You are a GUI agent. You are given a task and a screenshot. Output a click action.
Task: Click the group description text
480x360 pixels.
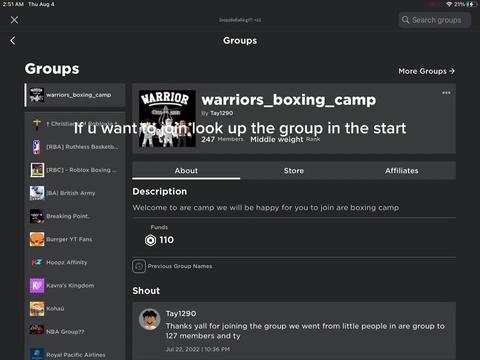click(266, 208)
